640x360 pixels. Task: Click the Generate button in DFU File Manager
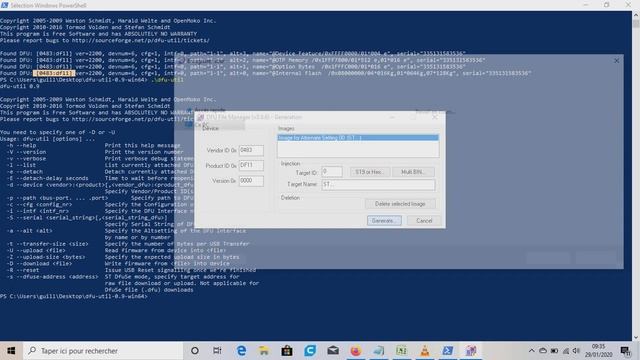(384, 220)
